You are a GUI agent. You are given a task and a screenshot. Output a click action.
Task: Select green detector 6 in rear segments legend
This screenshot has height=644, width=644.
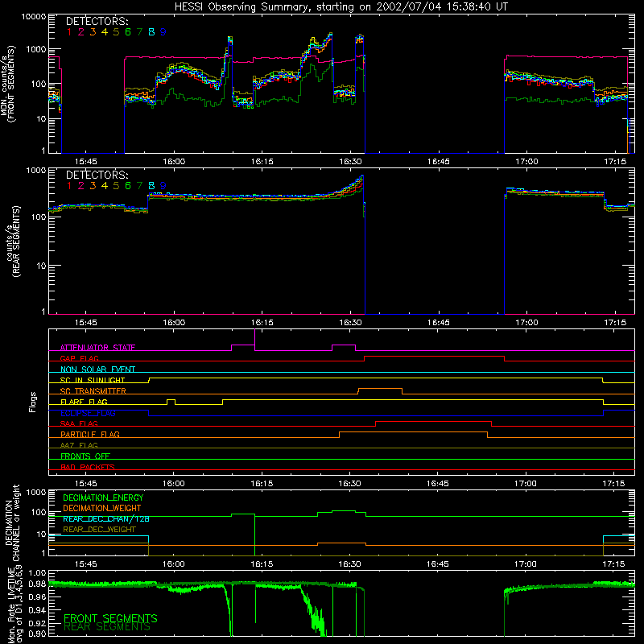point(128,186)
